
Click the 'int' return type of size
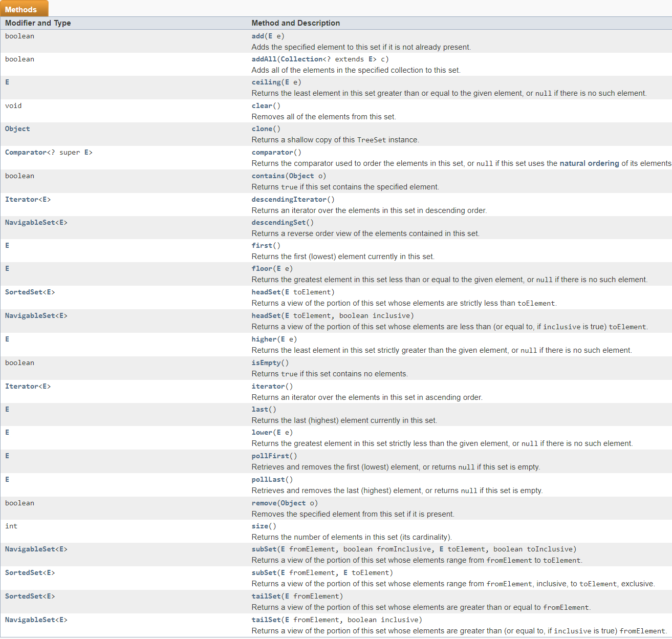tap(11, 526)
